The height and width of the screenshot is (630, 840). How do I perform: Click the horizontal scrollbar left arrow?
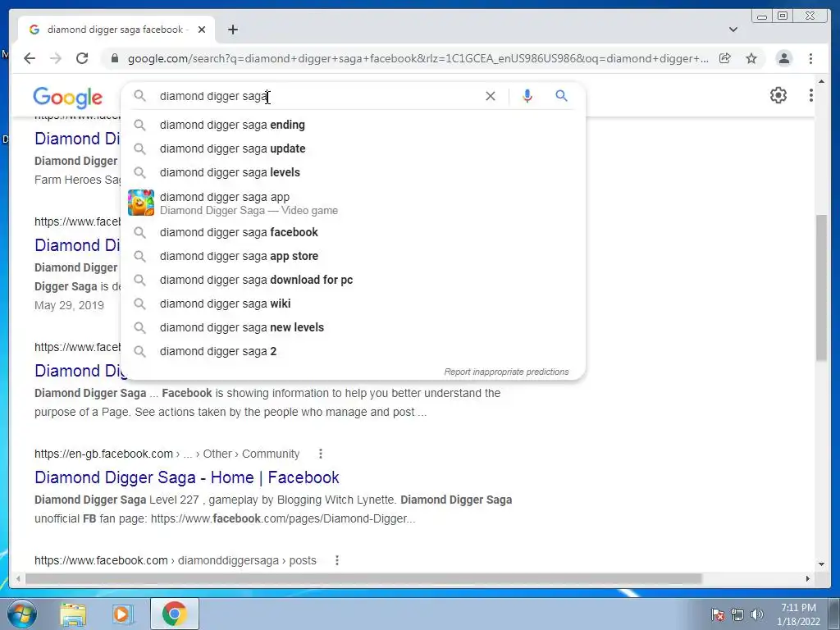pos(18,578)
